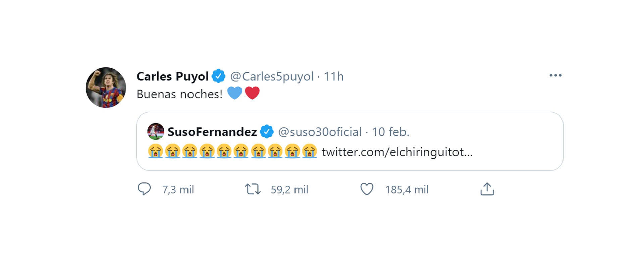Click the 185,4 mil likes count
Viewport: 644px width, 280px height.
point(407,190)
